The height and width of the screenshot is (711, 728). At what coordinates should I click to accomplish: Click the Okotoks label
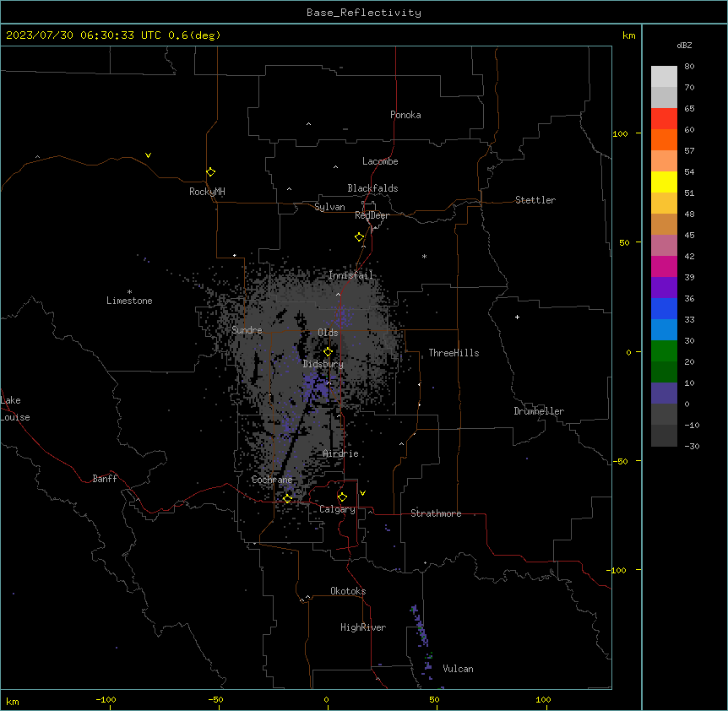[x=348, y=591]
